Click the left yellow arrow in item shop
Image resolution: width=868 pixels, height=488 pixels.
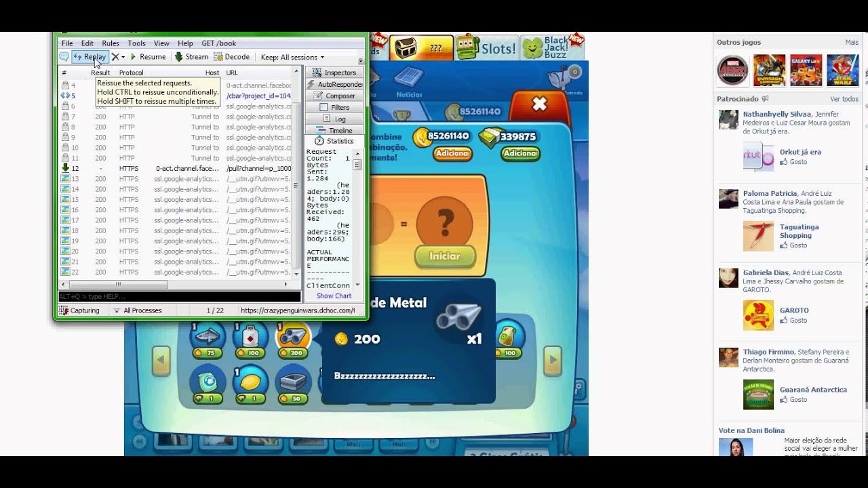coord(161,361)
